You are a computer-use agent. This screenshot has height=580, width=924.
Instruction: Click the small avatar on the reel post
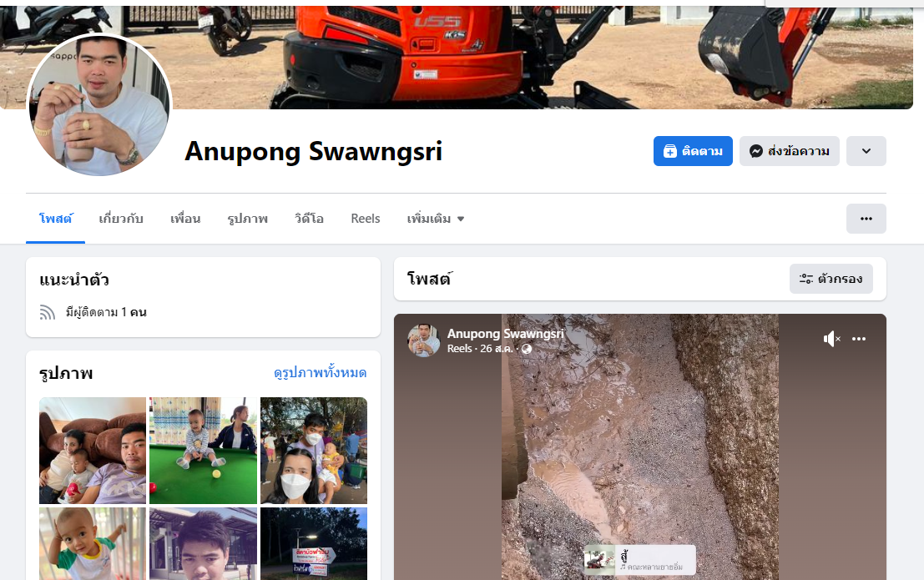tap(424, 340)
